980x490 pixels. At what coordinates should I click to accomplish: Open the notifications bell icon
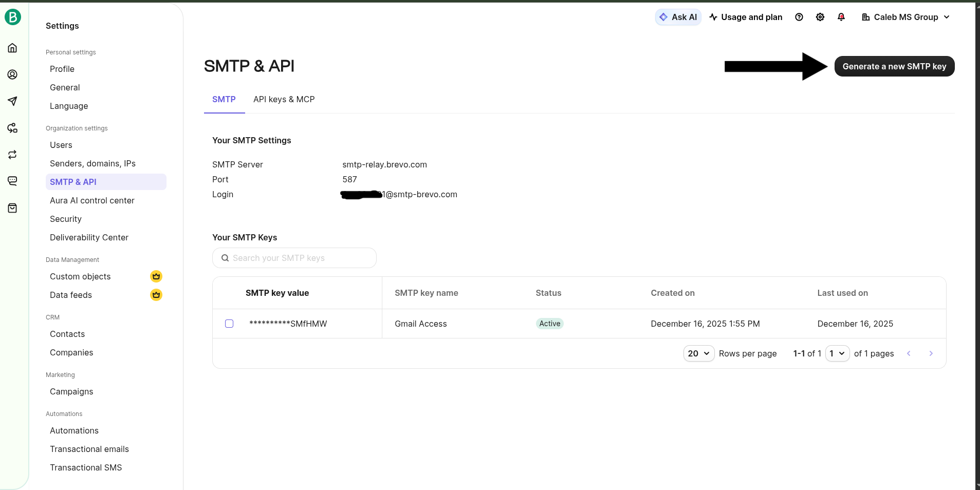click(841, 17)
